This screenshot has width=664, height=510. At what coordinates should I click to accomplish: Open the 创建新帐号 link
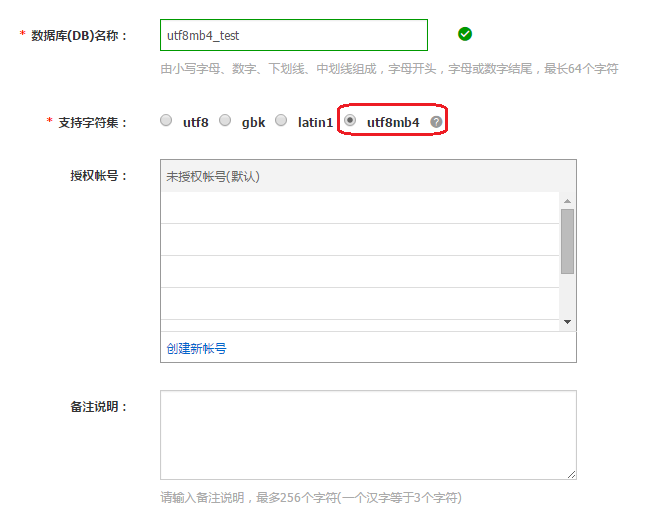197,348
